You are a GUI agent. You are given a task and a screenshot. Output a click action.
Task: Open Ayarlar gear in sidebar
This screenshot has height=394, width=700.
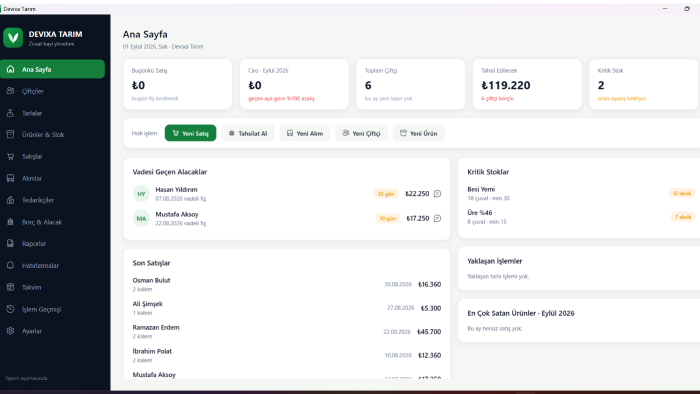tap(10, 331)
